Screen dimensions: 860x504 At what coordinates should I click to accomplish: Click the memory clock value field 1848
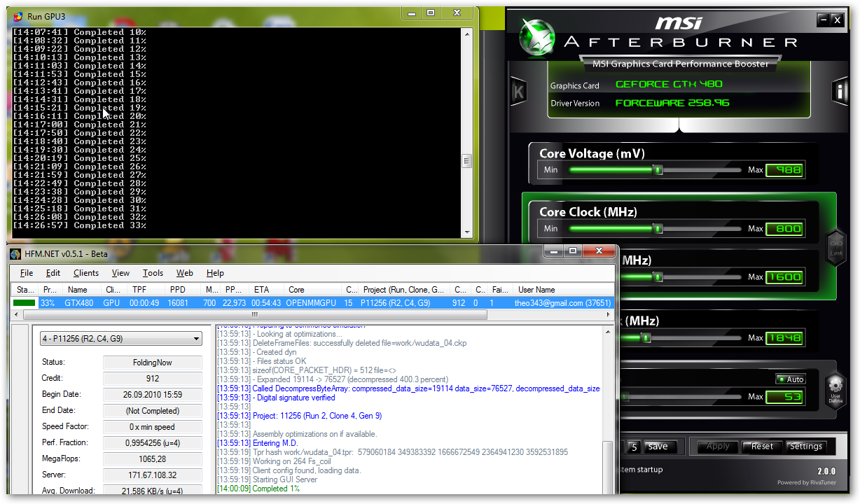[784, 337]
